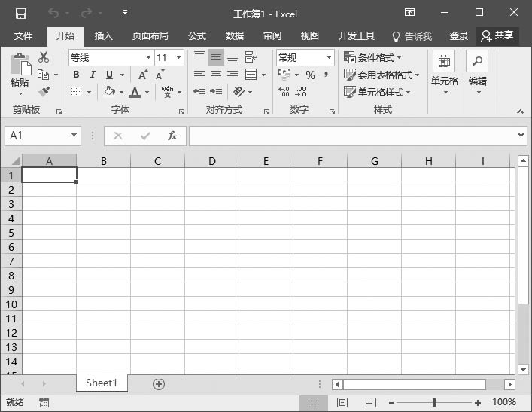Viewport: 532px width, 412px height.
Task: Open the 编辑 editing group button
Action: point(477,73)
